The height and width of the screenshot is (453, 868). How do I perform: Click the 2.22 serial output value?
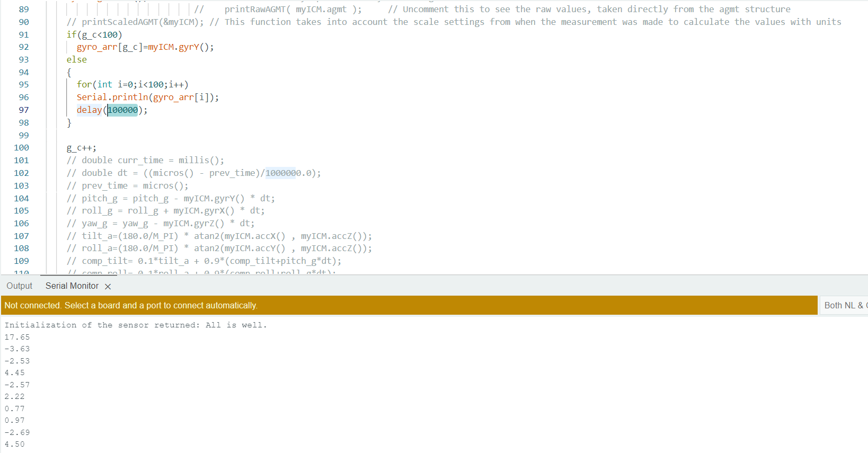pyautogui.click(x=15, y=397)
